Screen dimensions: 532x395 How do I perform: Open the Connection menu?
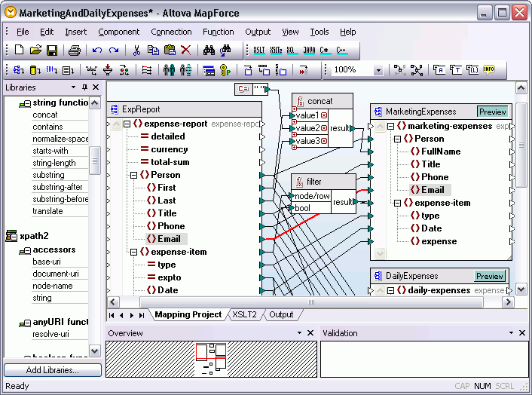(x=171, y=32)
